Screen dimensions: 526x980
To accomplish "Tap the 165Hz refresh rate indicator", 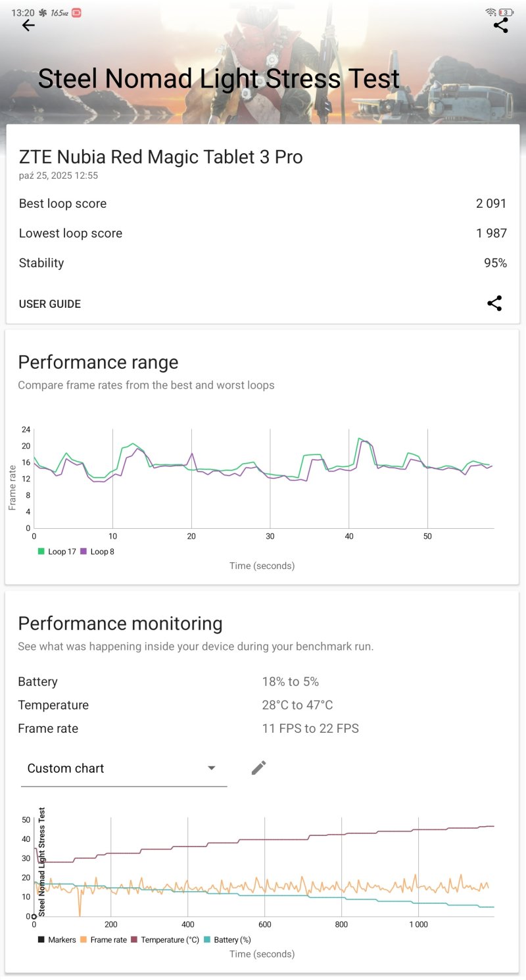I will [59, 12].
